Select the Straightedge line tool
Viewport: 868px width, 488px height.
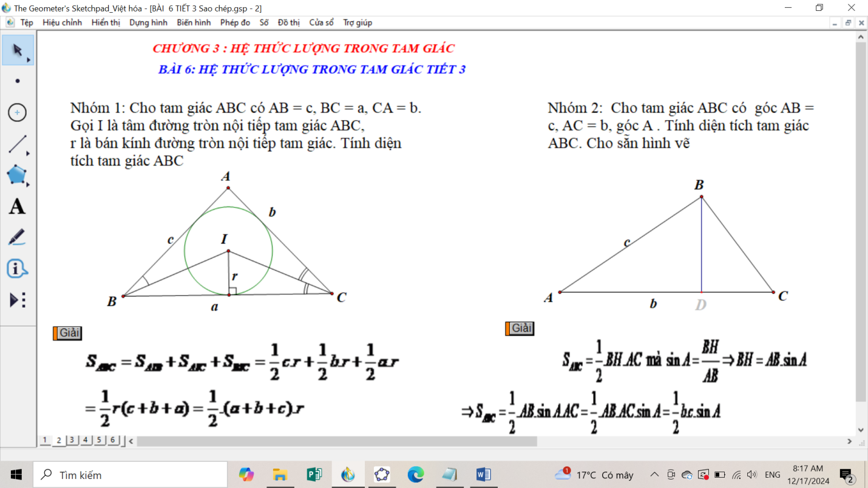point(17,144)
